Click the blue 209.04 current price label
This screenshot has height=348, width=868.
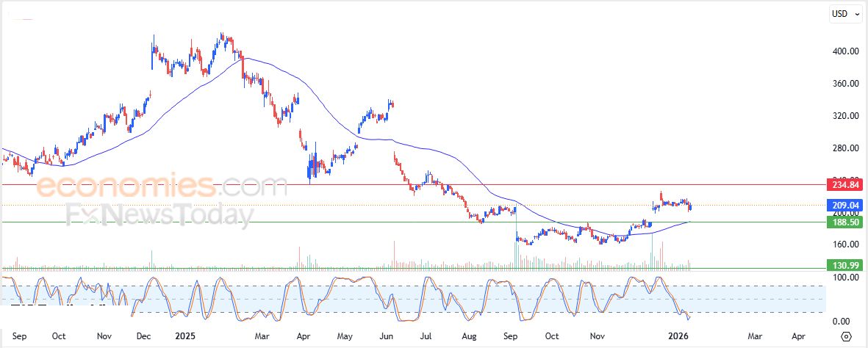click(x=843, y=205)
